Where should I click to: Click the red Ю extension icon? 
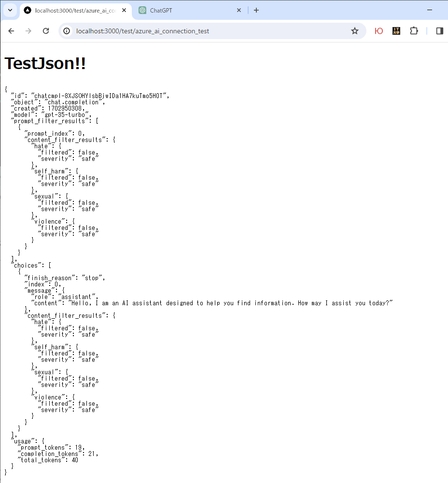(378, 31)
